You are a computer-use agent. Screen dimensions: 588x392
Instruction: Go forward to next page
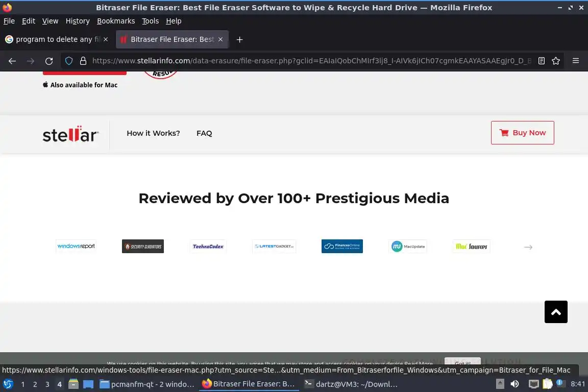coord(31,61)
